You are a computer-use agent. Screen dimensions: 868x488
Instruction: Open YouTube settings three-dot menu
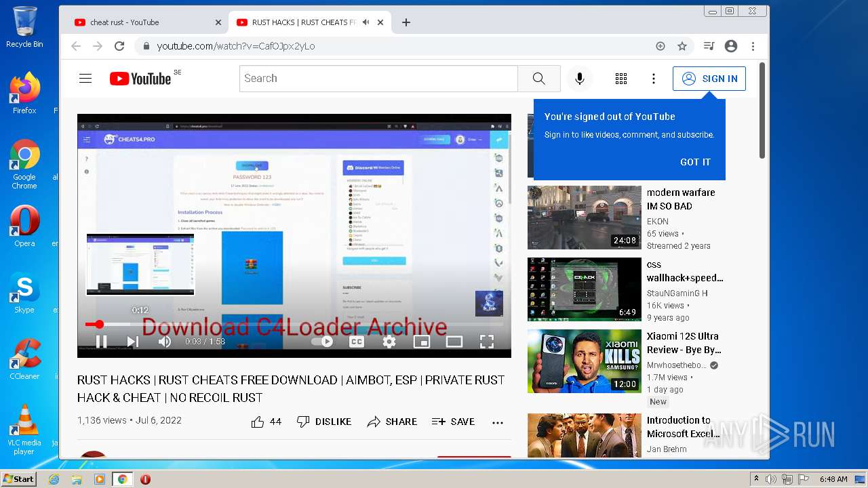(654, 79)
